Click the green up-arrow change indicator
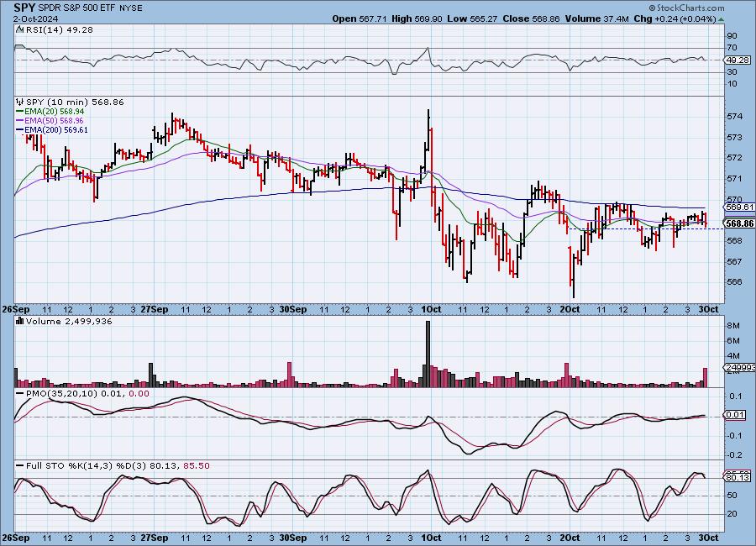756x546 pixels. (721, 19)
